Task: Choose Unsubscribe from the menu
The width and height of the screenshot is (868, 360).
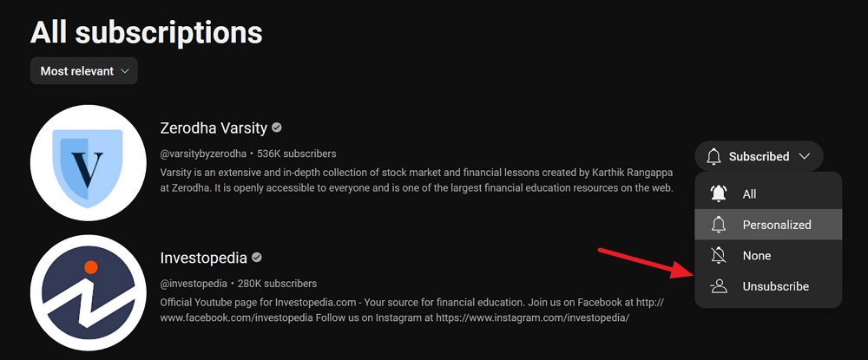Action: (776, 286)
